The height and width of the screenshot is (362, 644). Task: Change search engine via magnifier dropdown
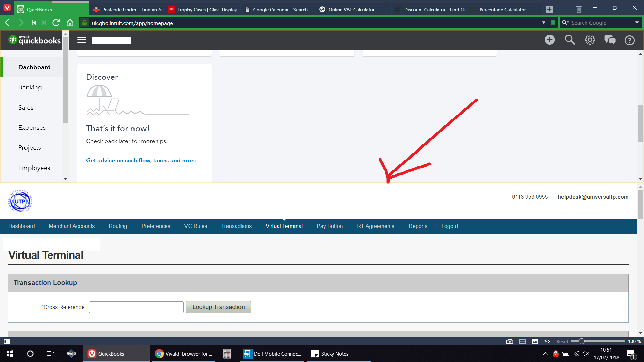tap(566, 23)
